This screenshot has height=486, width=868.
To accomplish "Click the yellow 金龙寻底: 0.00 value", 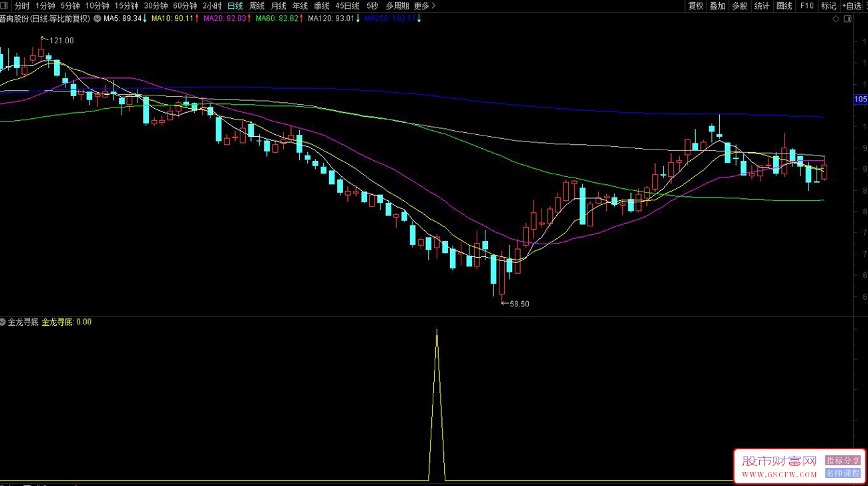I will 67,322.
